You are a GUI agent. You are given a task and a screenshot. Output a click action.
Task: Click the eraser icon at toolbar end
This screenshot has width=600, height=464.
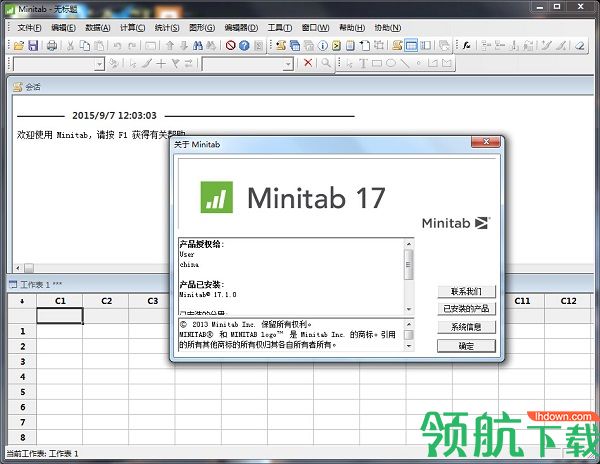click(580, 46)
